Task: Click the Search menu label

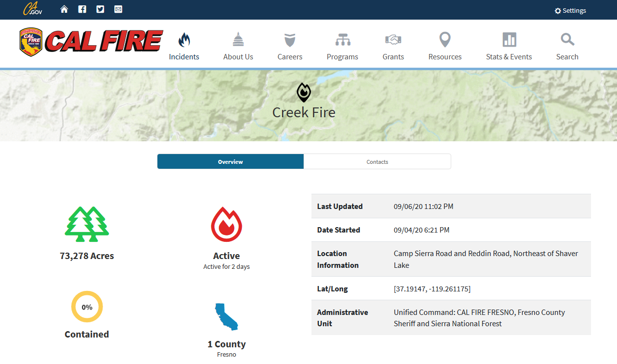Action: [567, 57]
